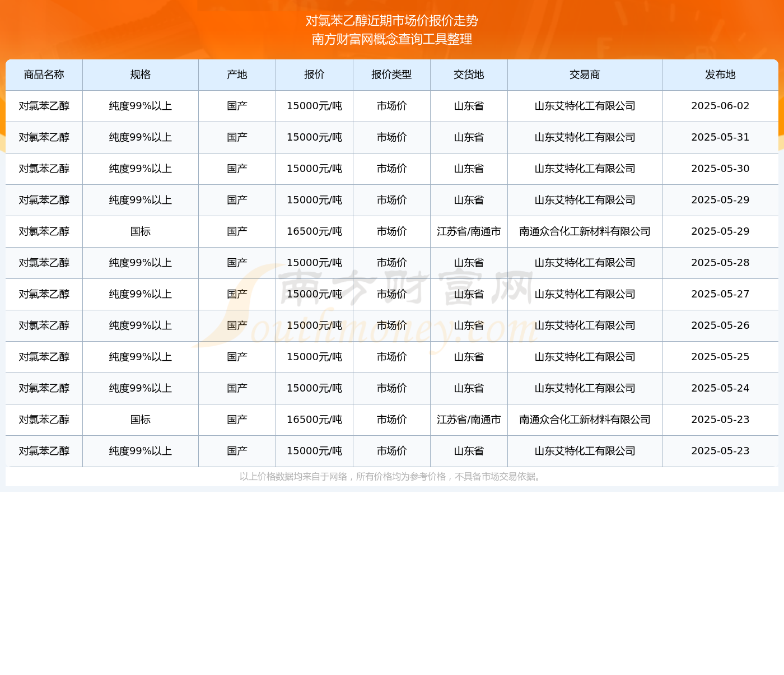Select the date 2025-05-24 cell
The image size is (784, 675).
(721, 388)
